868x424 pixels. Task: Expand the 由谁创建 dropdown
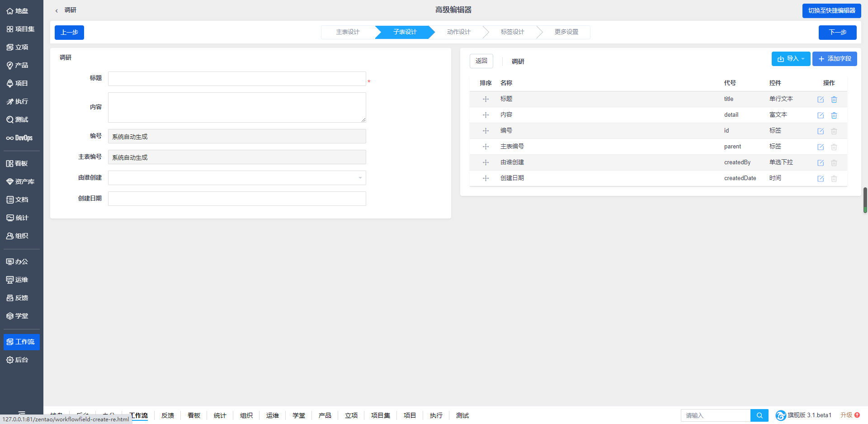click(236, 178)
